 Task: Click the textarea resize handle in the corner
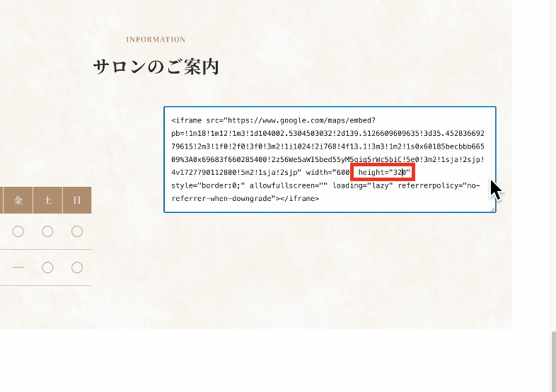click(492, 209)
